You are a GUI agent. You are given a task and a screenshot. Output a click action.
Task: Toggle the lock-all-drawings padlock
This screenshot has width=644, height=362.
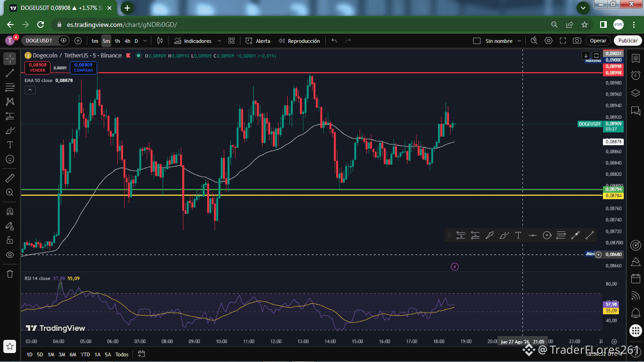[x=10, y=240]
